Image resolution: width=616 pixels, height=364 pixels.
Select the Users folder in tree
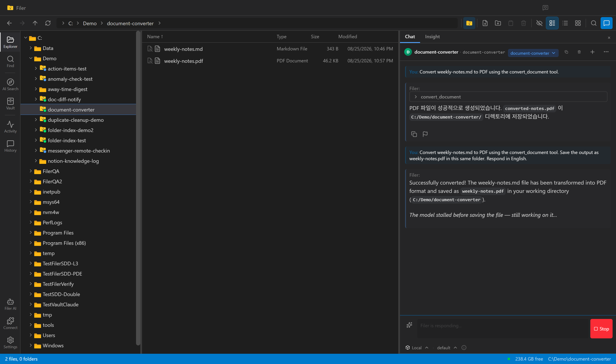click(49, 335)
